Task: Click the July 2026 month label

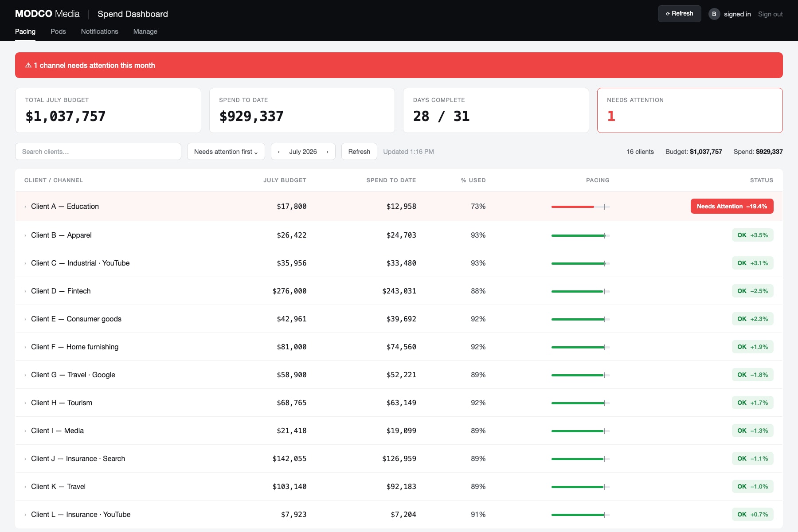Action: (x=303, y=152)
